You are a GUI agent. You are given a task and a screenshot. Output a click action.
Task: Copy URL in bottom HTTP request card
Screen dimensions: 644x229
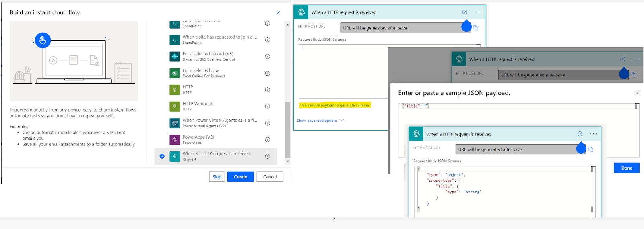pyautogui.click(x=591, y=149)
